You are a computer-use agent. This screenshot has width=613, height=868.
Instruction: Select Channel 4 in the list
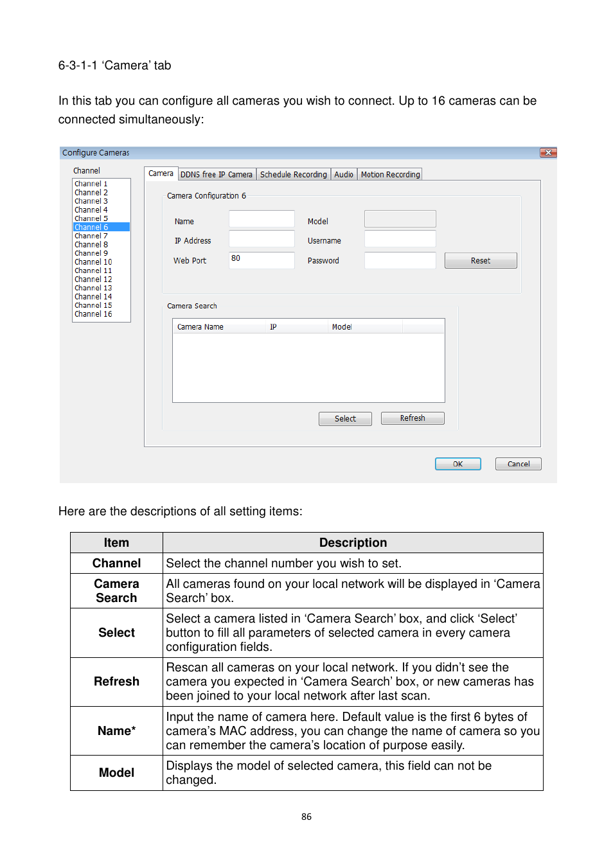[102, 209]
